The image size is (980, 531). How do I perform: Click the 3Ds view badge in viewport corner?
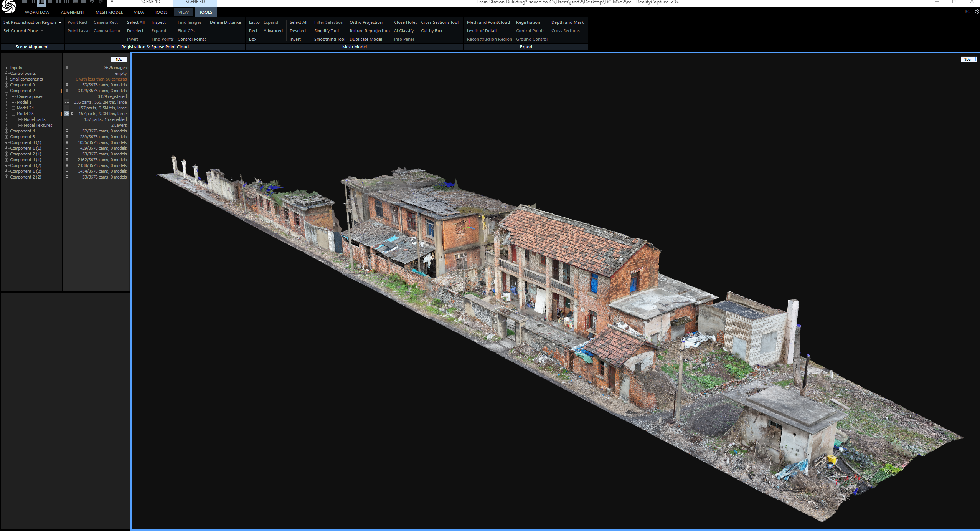(968, 59)
